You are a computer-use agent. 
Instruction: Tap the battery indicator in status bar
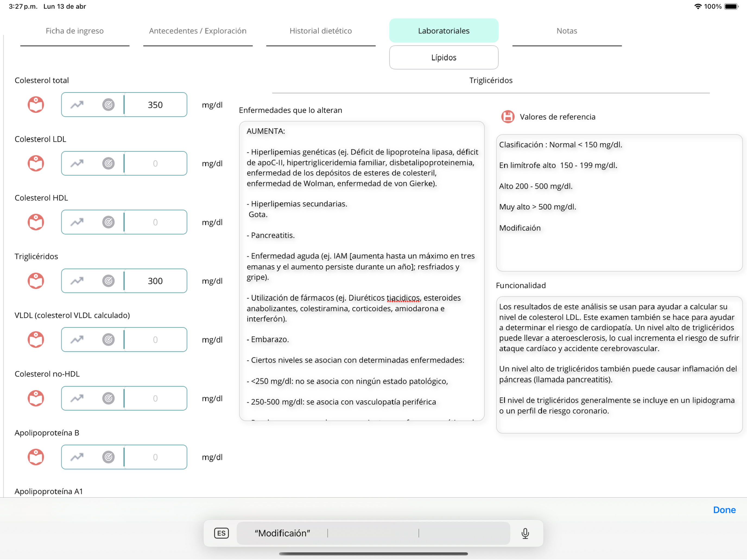732,7
